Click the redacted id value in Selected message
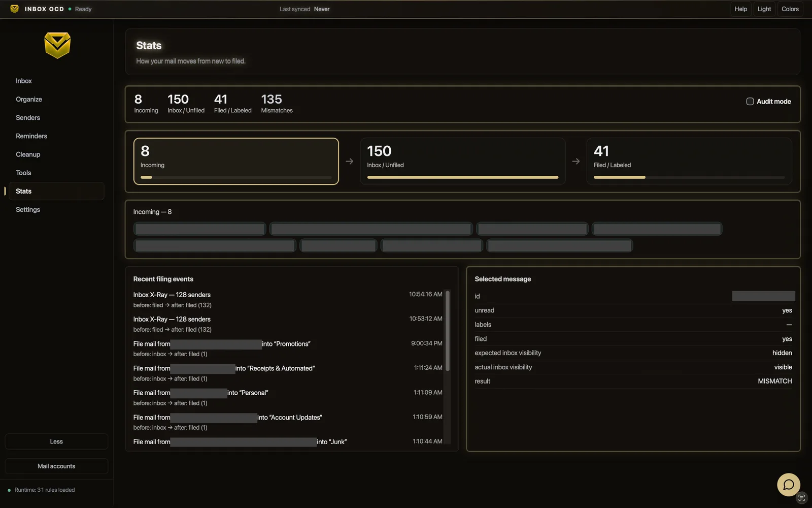812x508 pixels. coord(763,296)
